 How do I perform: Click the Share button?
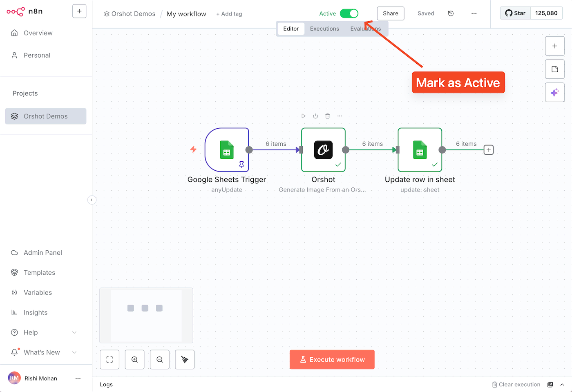pos(391,13)
